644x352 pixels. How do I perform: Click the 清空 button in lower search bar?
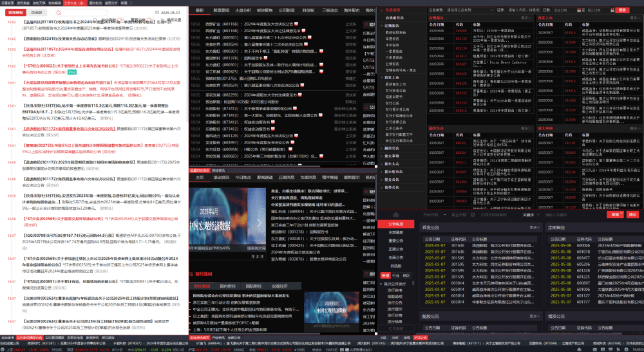pos(632,214)
